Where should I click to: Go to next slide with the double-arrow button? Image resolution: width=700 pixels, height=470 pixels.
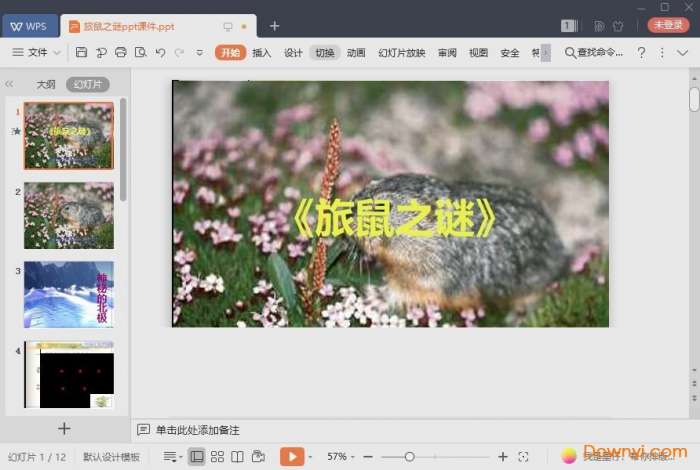tap(694, 398)
